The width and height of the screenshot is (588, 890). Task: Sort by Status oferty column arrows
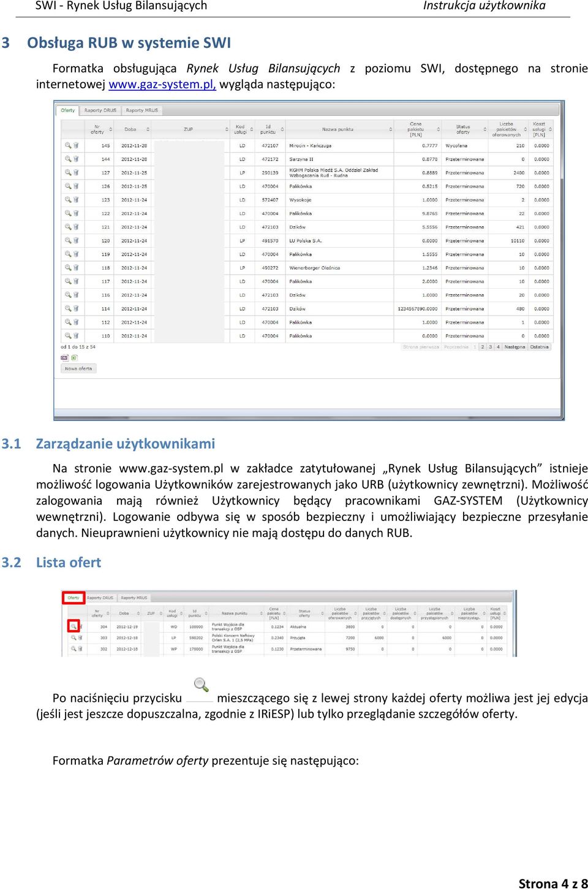[x=485, y=129]
